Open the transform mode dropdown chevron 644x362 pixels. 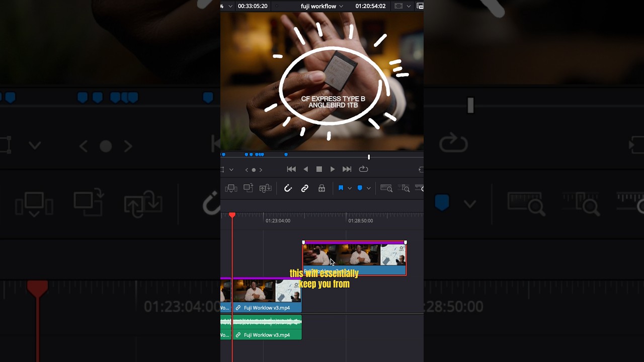[x=231, y=170]
